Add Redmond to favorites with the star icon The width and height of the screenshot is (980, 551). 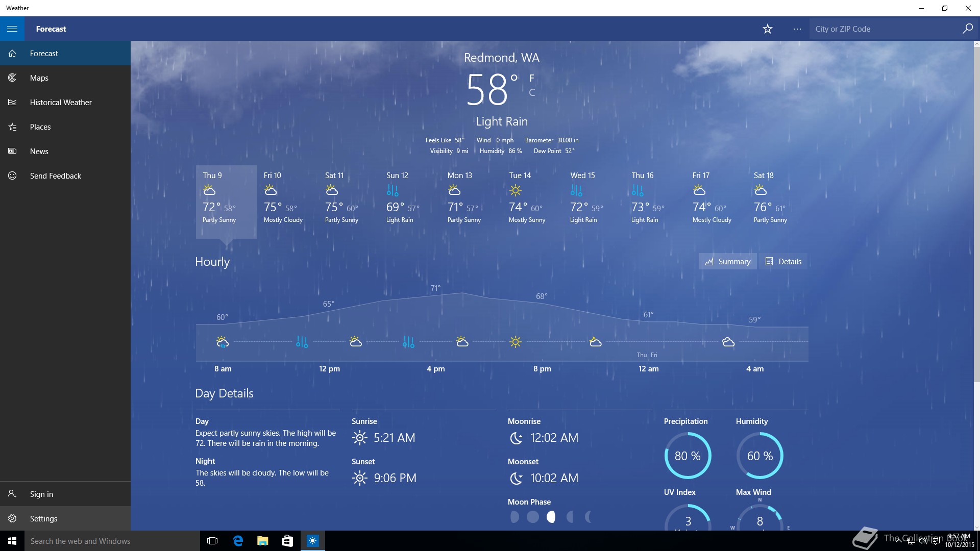767,29
